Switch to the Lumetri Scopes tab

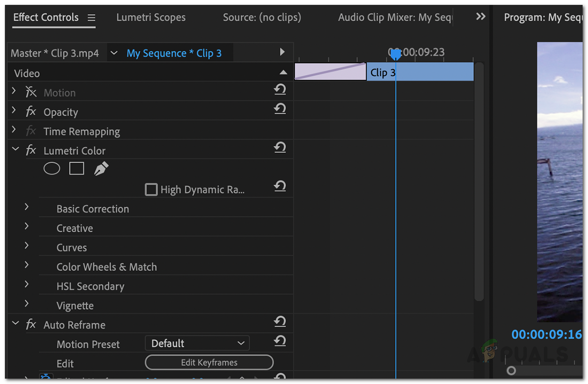point(151,18)
